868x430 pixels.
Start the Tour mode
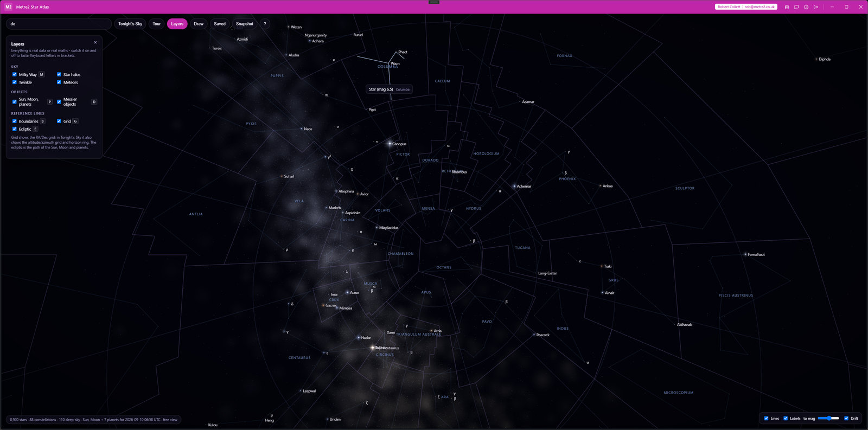[x=157, y=24]
